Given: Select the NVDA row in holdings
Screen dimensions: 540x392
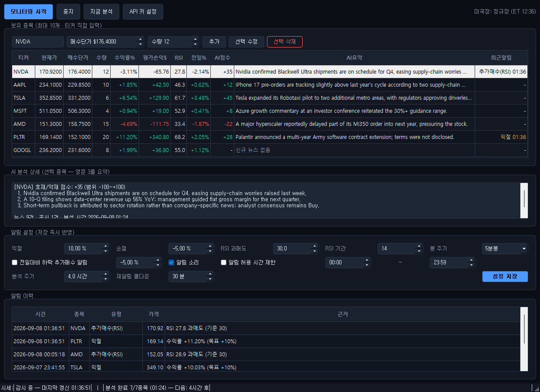Looking at the screenshot, I should [x=270, y=71].
